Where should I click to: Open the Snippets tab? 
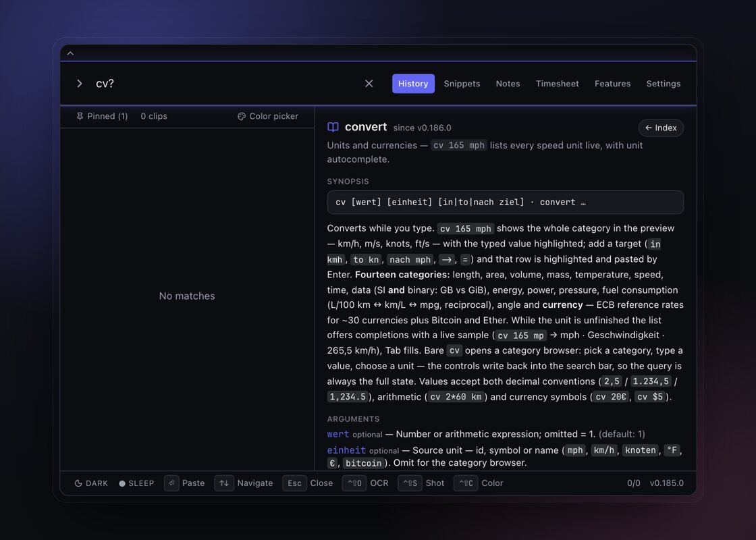click(x=462, y=84)
